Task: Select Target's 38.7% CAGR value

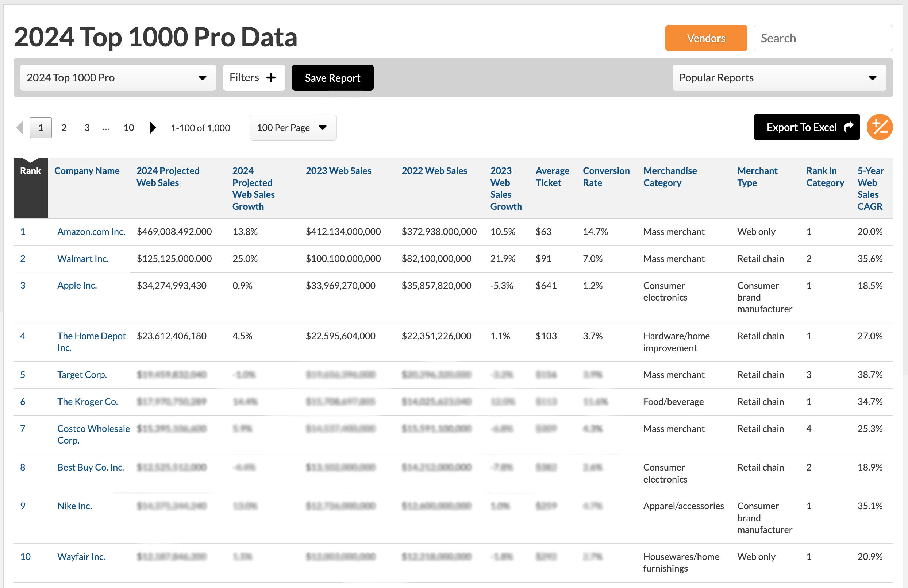Action: point(870,375)
